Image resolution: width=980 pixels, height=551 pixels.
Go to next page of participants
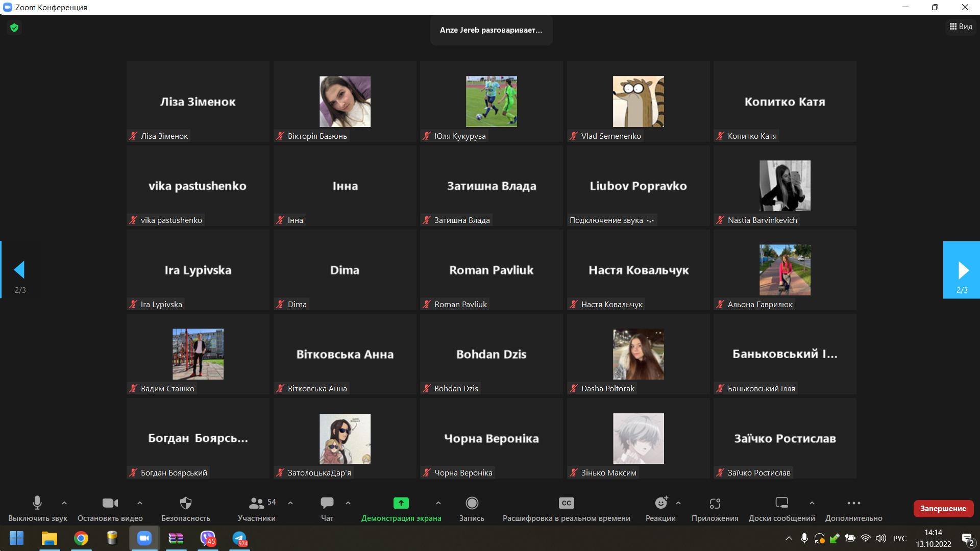point(962,270)
